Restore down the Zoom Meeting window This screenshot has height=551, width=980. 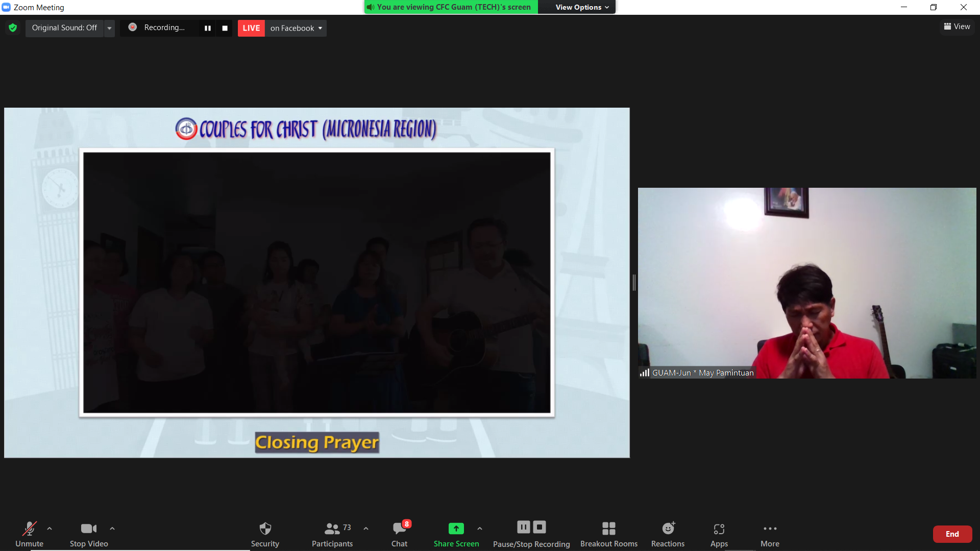[934, 7]
